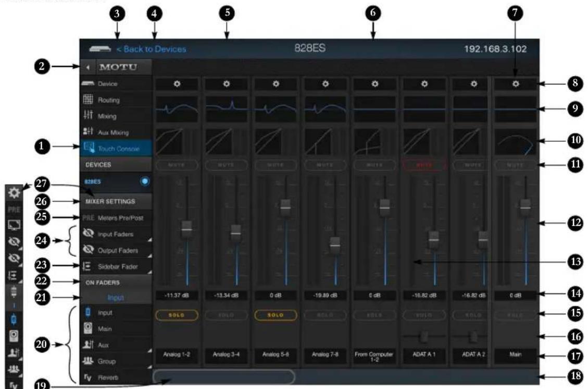Click the gear icon in the collapsed sidebar strip

(14, 192)
